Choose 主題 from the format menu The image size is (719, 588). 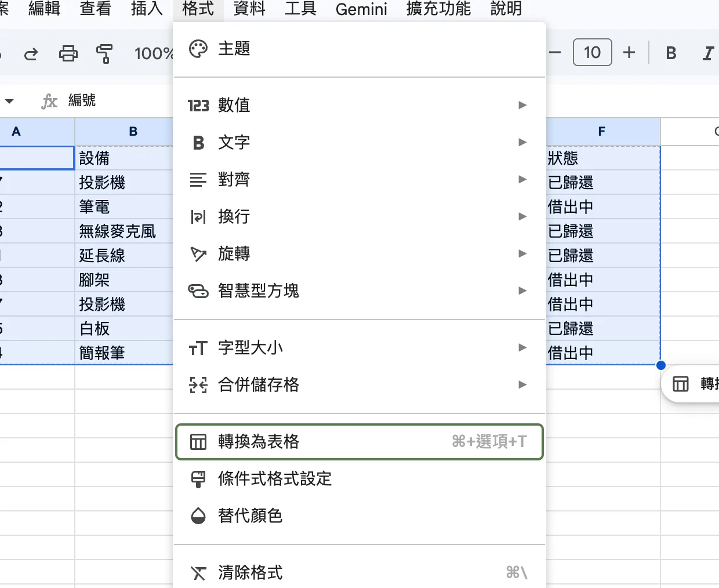(x=359, y=49)
